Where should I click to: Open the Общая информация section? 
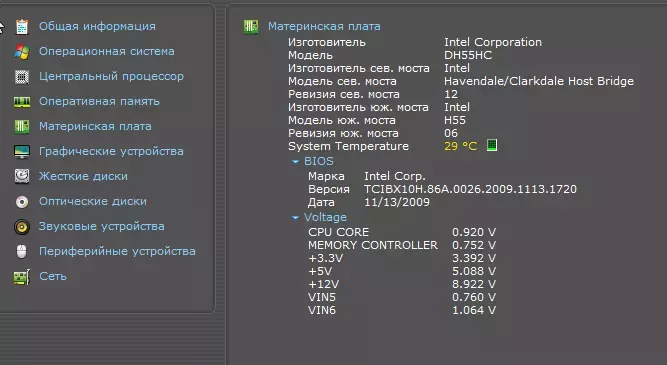pos(97,26)
